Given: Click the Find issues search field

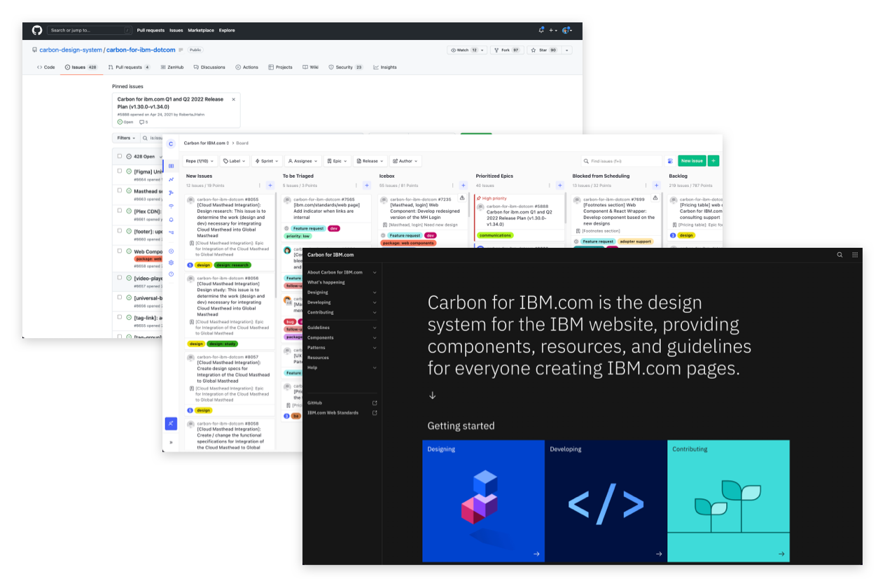Looking at the screenshot, I should [x=620, y=161].
